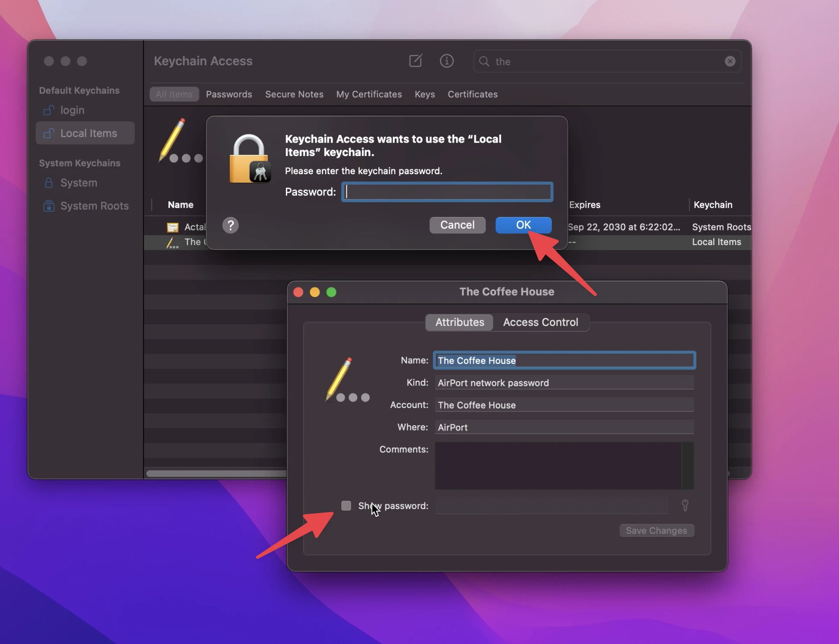
Task: Sort by the Expires column header
Action: 585,205
